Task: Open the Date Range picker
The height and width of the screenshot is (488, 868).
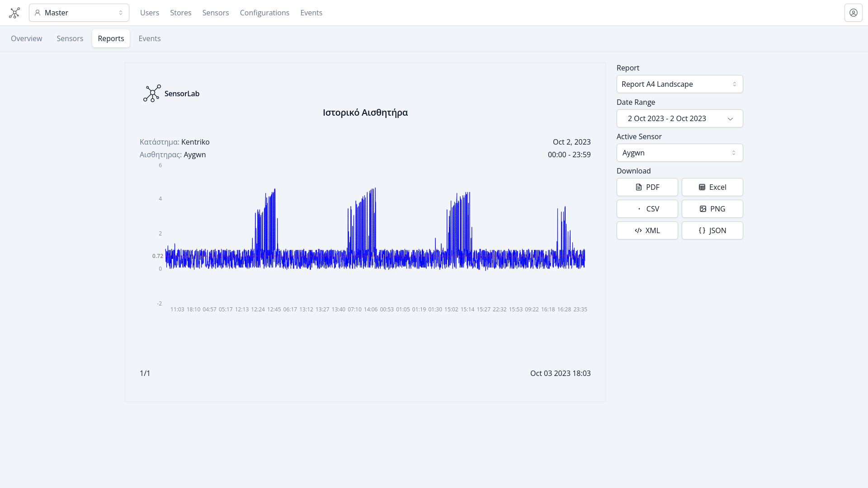Action: [679, 118]
